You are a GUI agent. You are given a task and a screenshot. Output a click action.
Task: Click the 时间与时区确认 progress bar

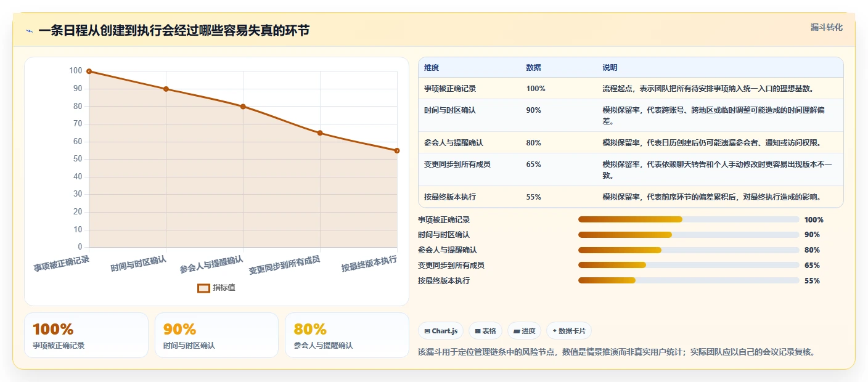coord(689,235)
